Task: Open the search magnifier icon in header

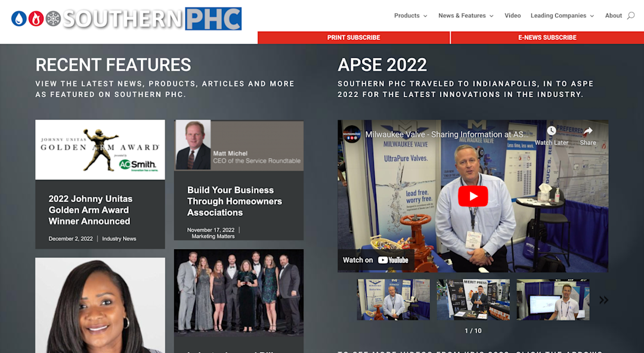Action: coord(631,16)
